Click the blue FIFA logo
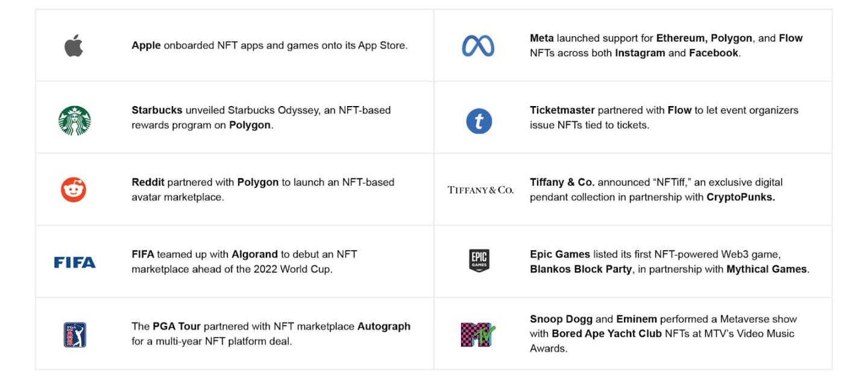 click(75, 263)
